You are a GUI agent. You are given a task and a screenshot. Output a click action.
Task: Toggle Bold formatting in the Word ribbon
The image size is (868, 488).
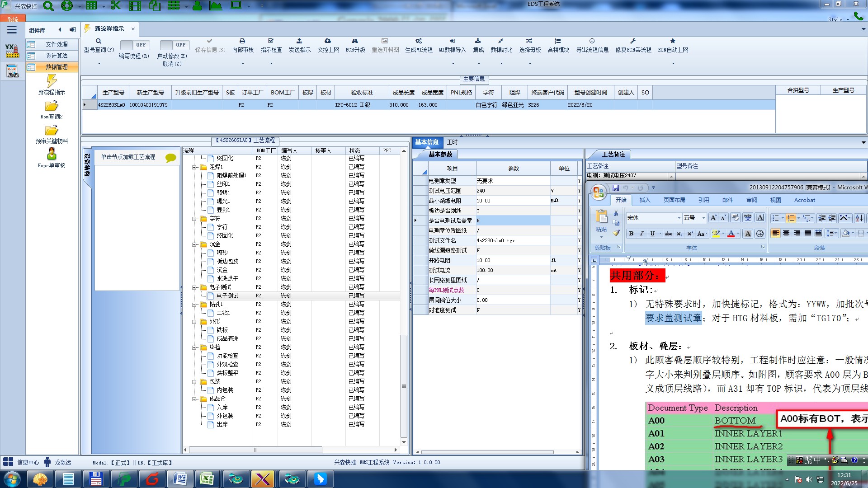[x=631, y=234]
